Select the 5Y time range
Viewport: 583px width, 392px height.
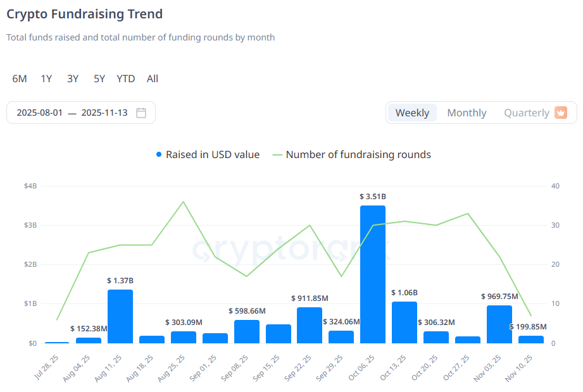99,79
